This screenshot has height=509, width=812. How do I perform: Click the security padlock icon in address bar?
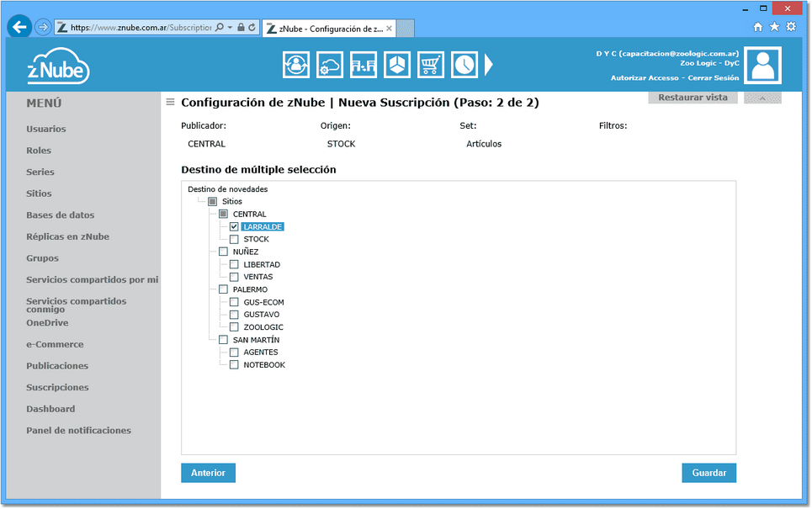click(241, 28)
